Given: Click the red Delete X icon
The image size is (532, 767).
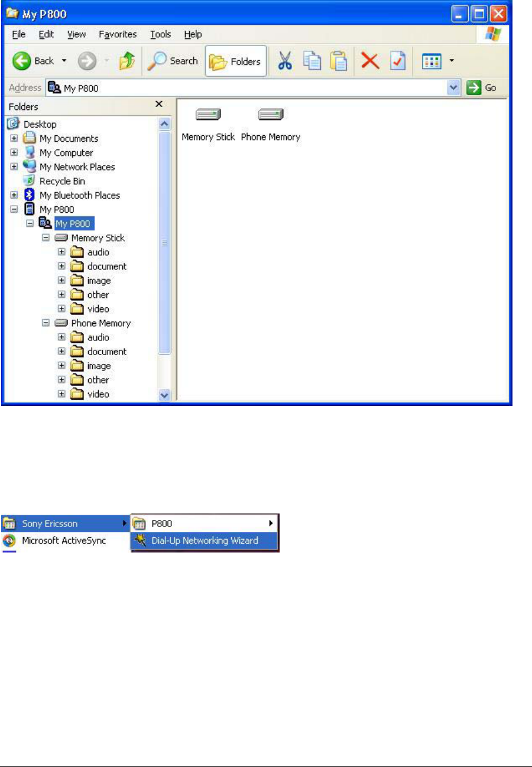Looking at the screenshot, I should click(x=371, y=61).
